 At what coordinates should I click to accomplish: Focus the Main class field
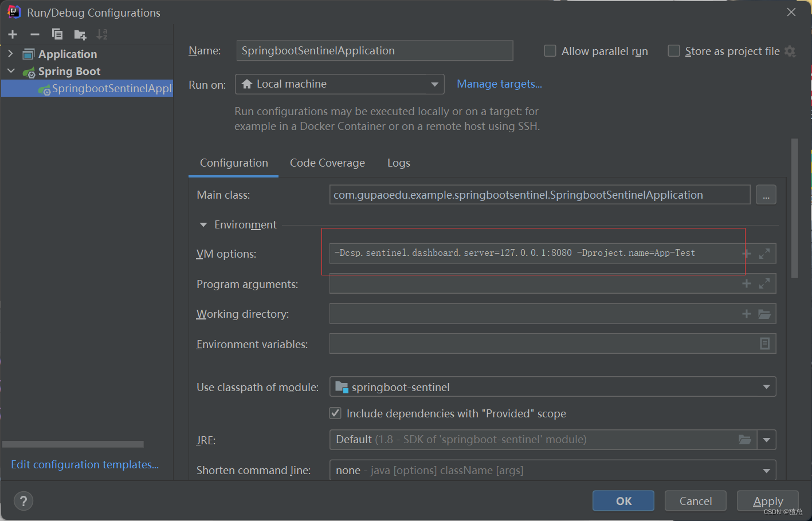[540, 195]
